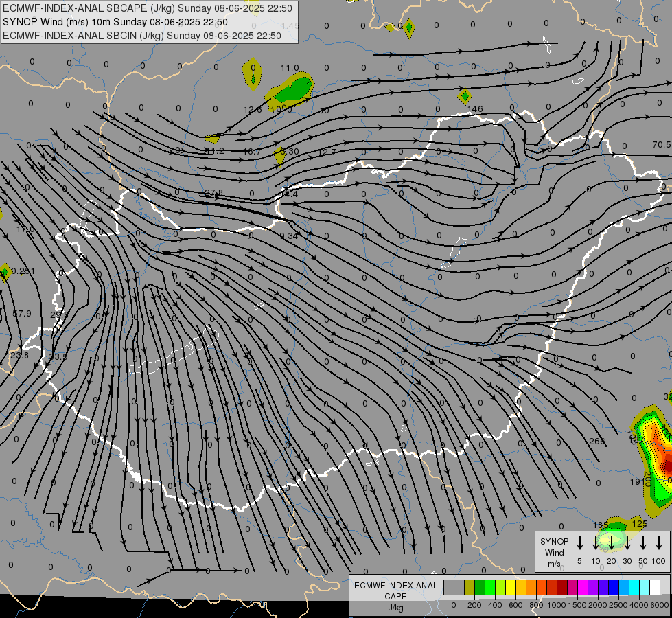Click the 33.5 value on the map
Viewport: 672px width, 618px height.
coord(58,356)
